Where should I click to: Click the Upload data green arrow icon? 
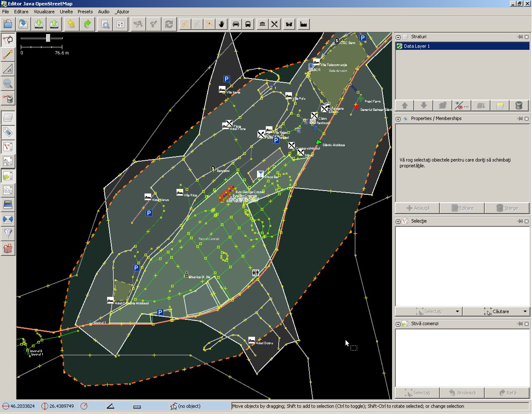click(54, 24)
